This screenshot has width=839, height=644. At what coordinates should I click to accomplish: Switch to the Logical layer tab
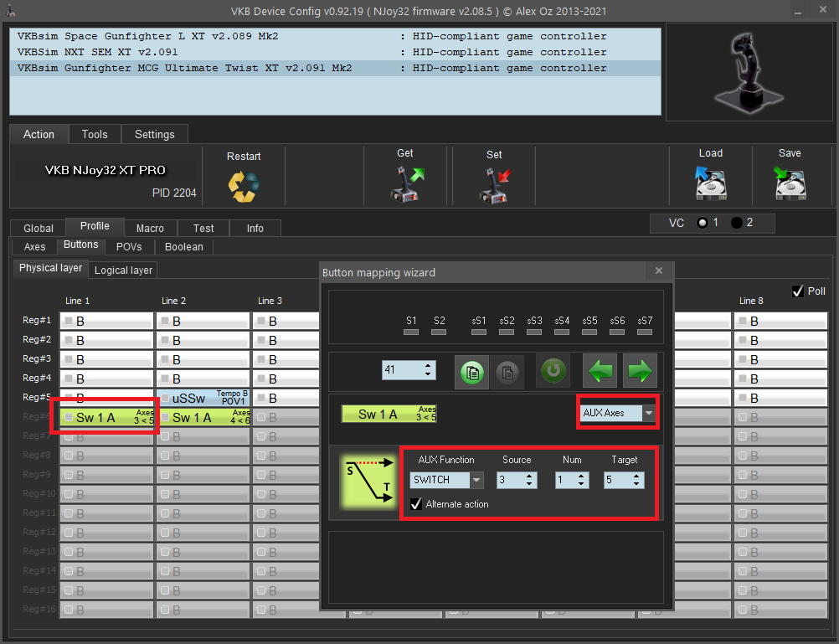pyautogui.click(x=123, y=270)
